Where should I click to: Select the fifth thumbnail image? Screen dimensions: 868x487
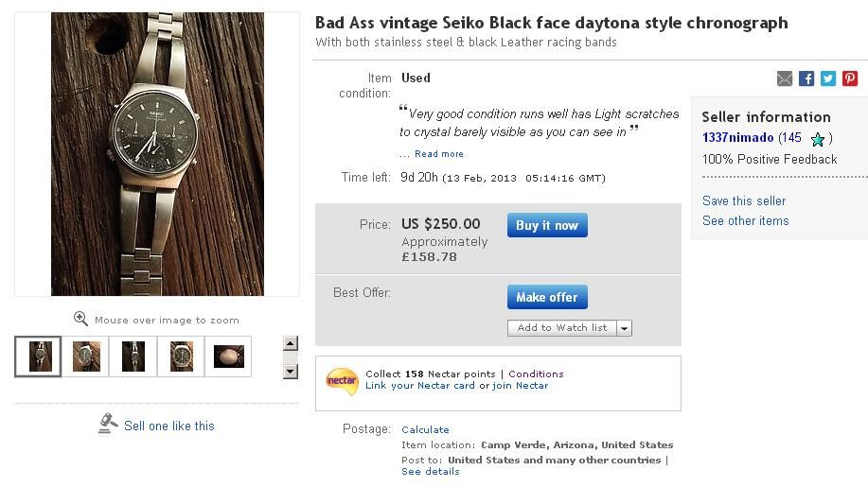[x=228, y=357]
